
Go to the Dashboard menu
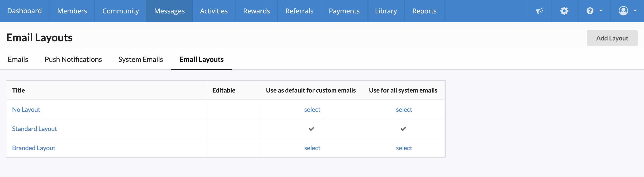click(24, 11)
